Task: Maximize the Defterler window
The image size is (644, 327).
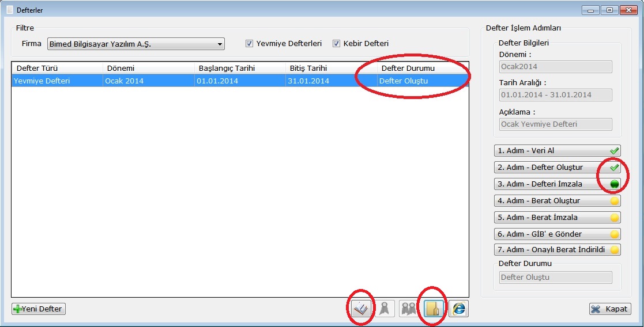Action: point(609,10)
